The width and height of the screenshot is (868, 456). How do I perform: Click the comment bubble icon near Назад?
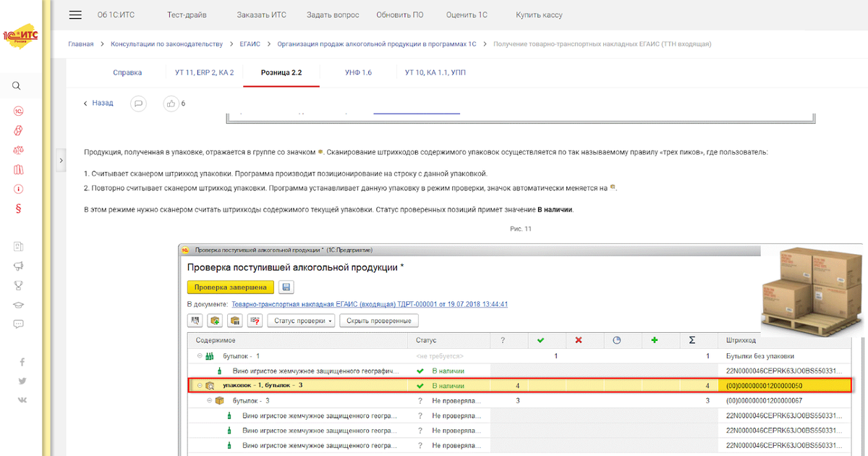[x=138, y=104]
